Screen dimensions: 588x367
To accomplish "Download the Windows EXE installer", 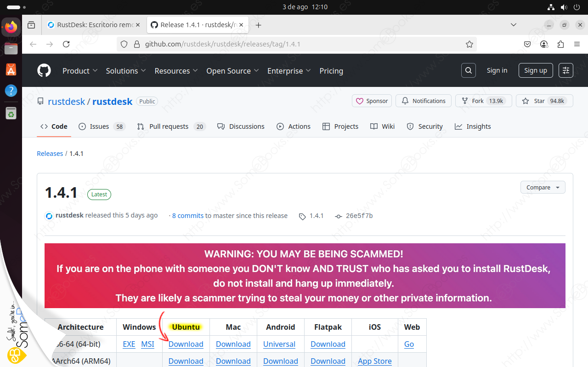I will [129, 344].
